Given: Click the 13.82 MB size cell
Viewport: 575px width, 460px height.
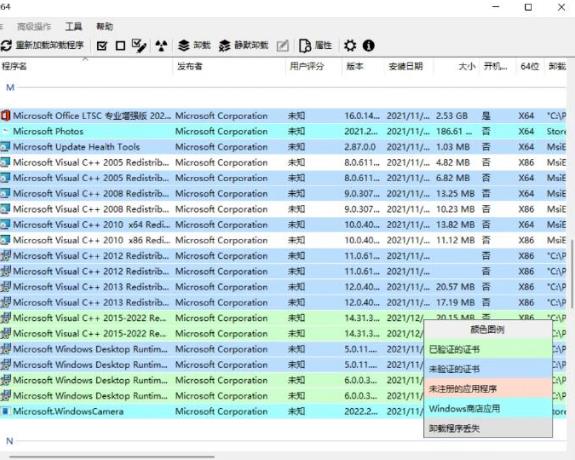Looking at the screenshot, I should 455,224.
